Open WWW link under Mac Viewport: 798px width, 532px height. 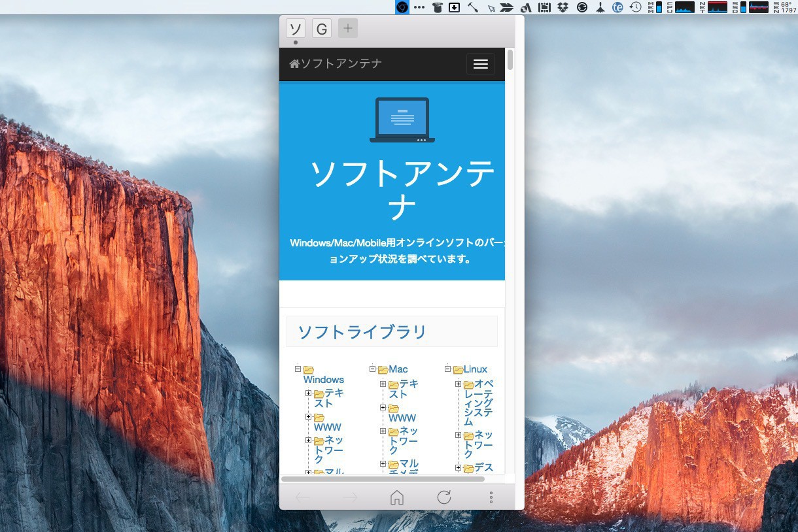click(x=402, y=418)
